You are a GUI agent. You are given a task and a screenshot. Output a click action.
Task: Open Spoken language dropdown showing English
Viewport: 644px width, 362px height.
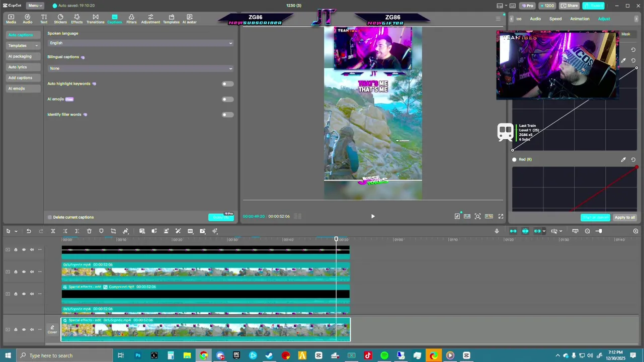pyautogui.click(x=141, y=43)
